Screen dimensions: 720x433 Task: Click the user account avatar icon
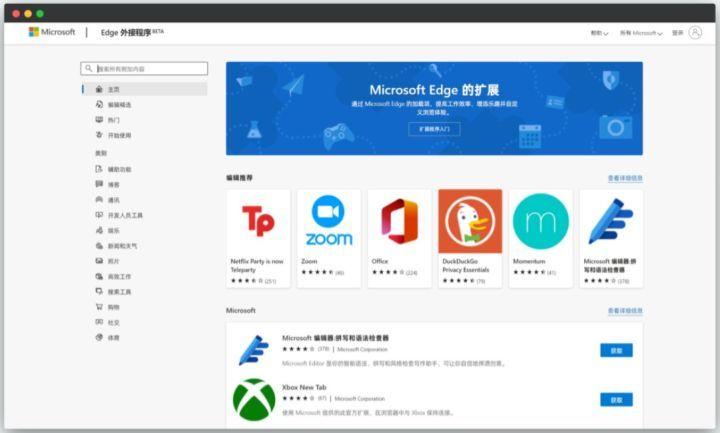tap(695, 33)
